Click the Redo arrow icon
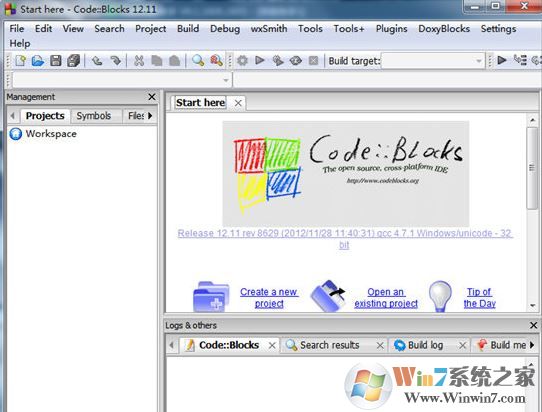Image resolution: width=542 pixels, height=412 pixels. [x=115, y=61]
